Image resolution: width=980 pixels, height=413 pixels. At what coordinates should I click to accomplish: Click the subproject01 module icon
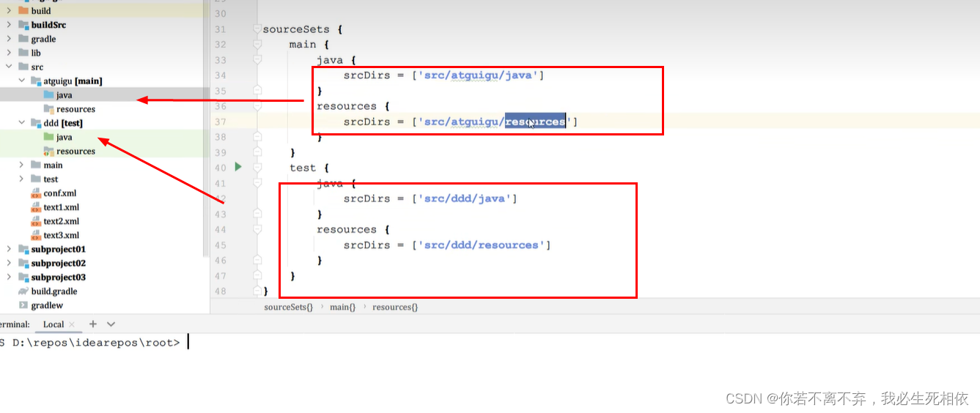point(23,249)
